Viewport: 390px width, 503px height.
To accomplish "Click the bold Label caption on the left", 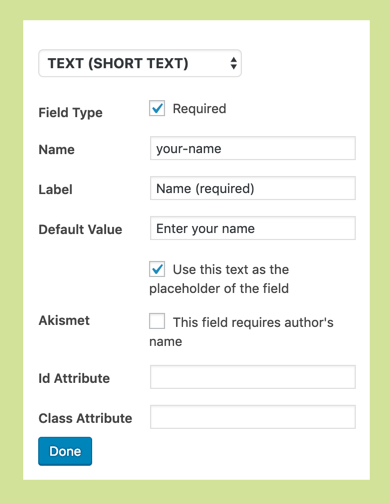I will coord(55,189).
